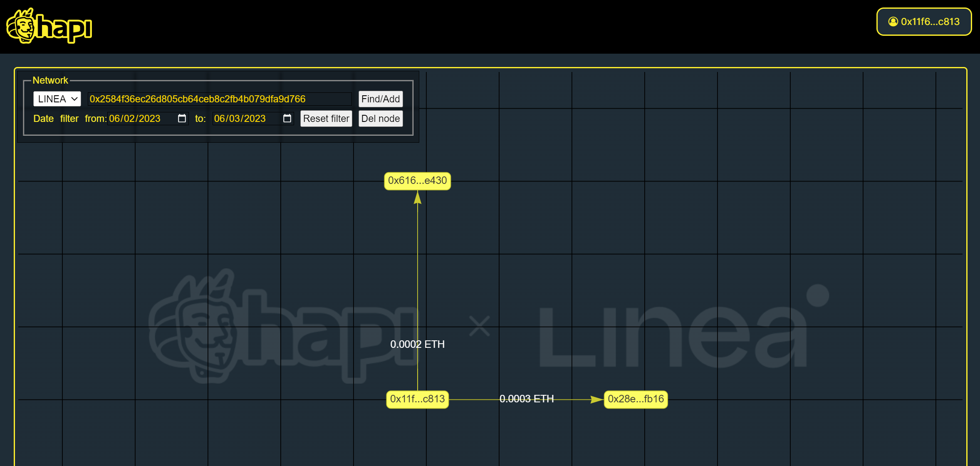Open the 0x11f6...c813 wallet account button
This screenshot has height=466, width=980.
(924, 22)
